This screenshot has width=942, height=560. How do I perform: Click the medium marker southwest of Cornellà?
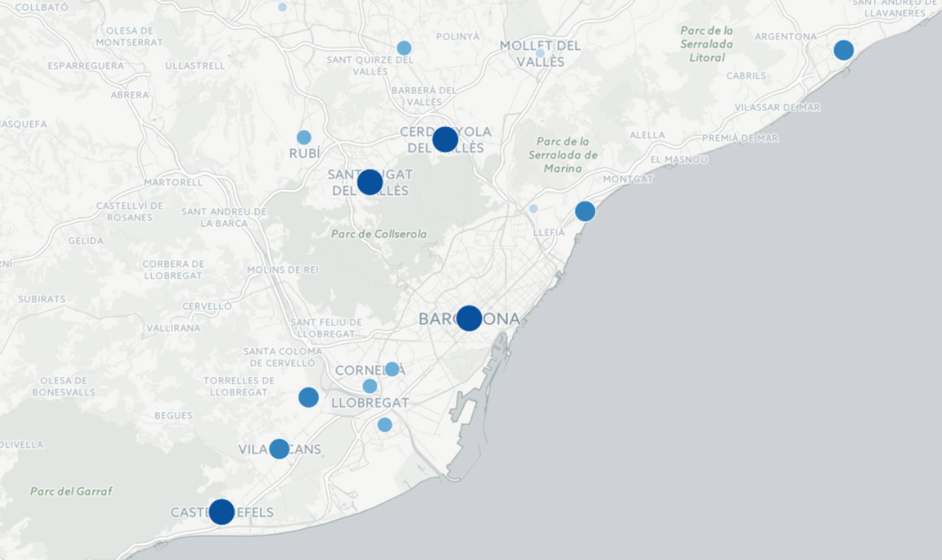308,397
